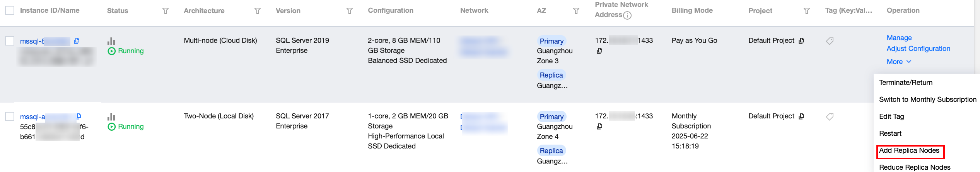The image size is (980, 172).
Task: Click Manage link for first instance
Action: (x=899, y=38)
